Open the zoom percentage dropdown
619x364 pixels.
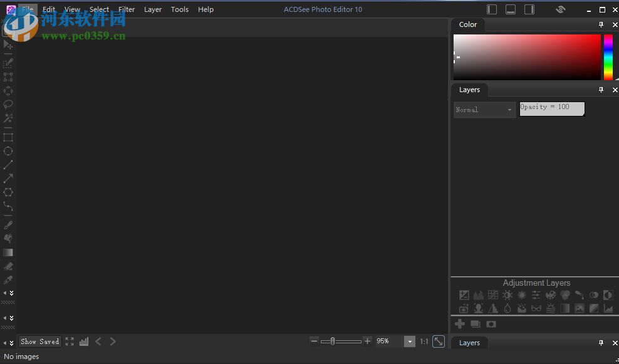click(410, 341)
